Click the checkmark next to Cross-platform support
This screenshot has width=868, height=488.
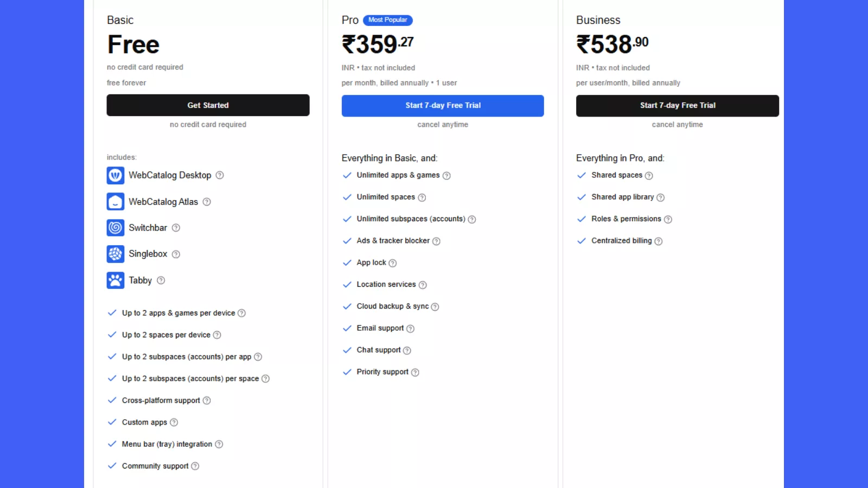(112, 400)
